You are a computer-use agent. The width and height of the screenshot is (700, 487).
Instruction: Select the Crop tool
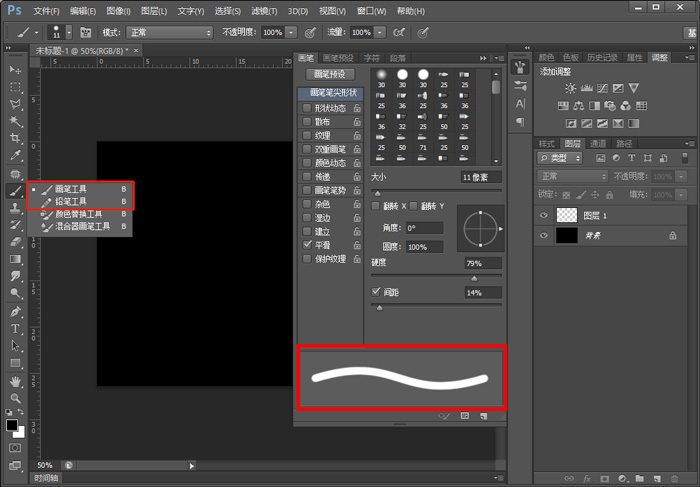click(x=15, y=138)
